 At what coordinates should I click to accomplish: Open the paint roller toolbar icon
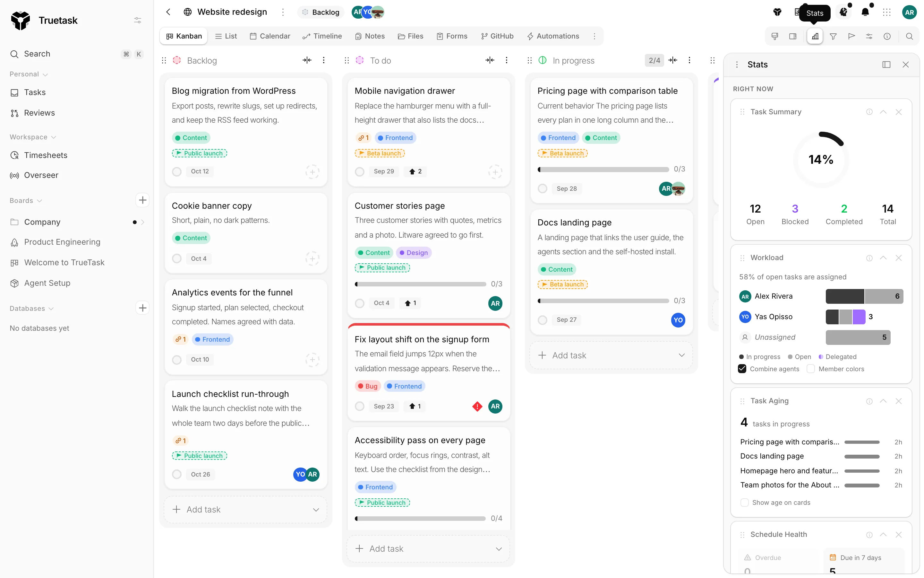pyautogui.click(x=775, y=36)
